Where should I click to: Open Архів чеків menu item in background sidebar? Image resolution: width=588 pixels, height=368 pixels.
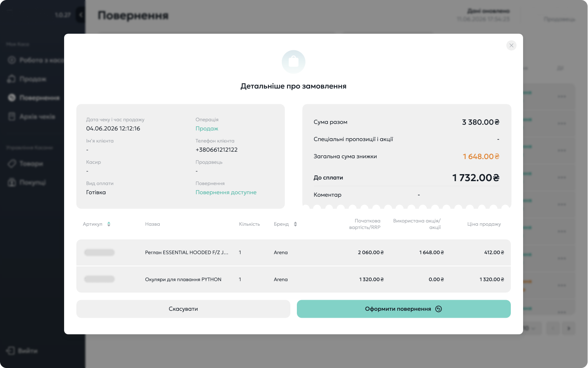37,117
